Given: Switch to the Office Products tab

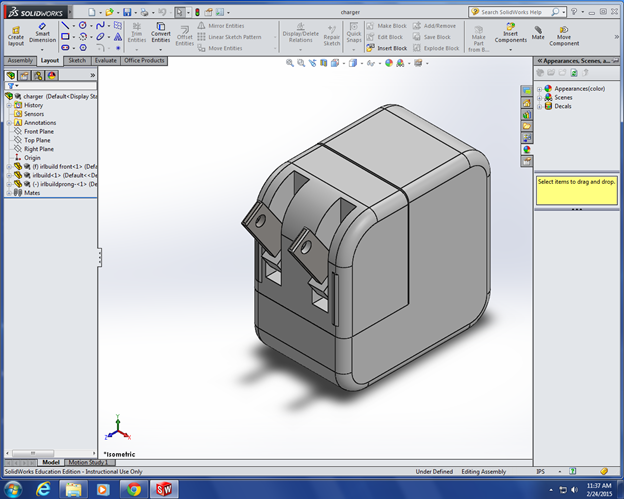Looking at the screenshot, I should 144,60.
